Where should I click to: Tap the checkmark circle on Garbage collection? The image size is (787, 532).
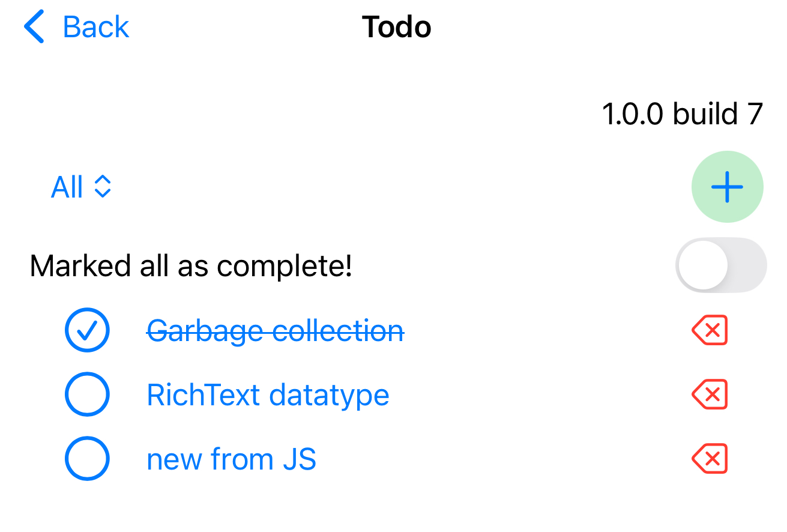pyautogui.click(x=87, y=330)
